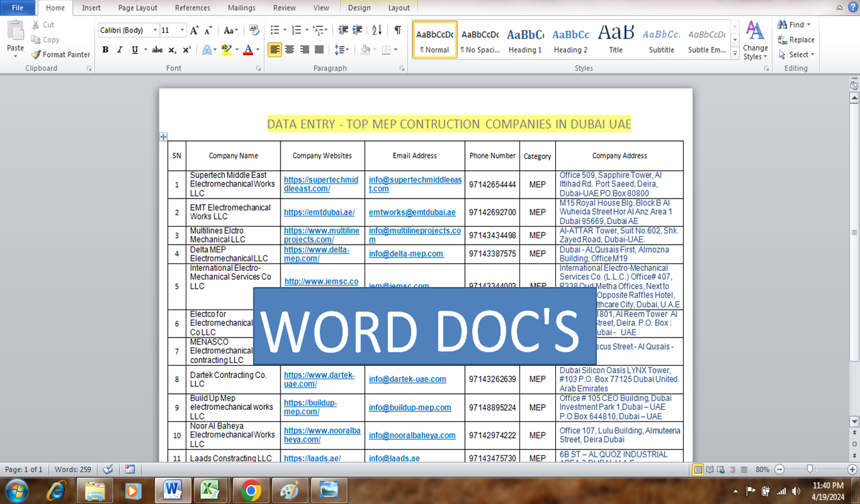The width and height of the screenshot is (860, 504).
Task: Open the font size dropdown
Action: (182, 30)
